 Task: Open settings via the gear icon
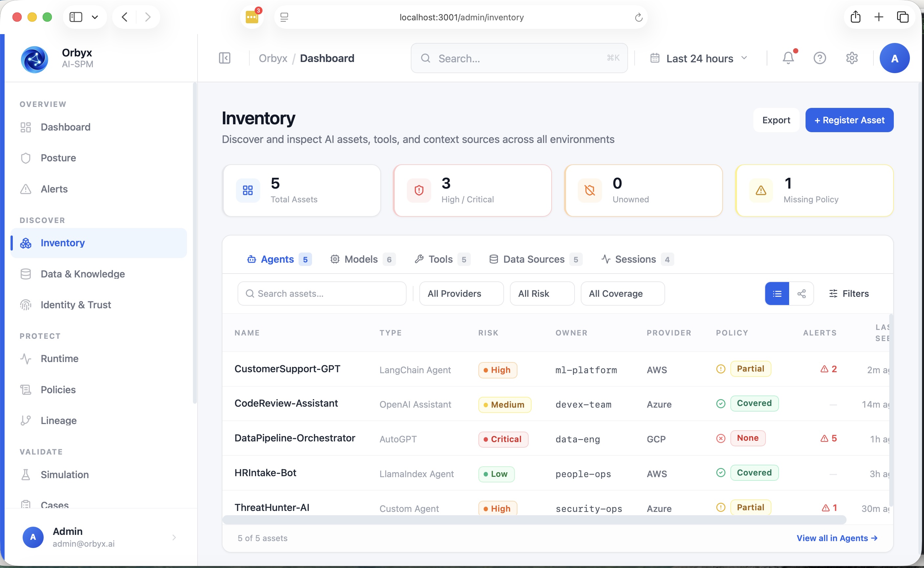pos(851,58)
